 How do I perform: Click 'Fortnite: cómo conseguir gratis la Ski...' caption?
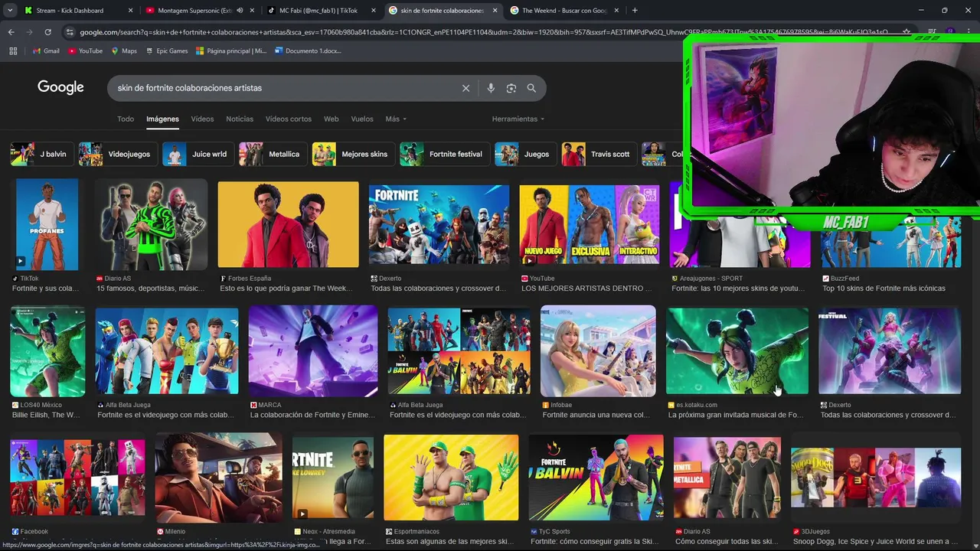point(598,541)
